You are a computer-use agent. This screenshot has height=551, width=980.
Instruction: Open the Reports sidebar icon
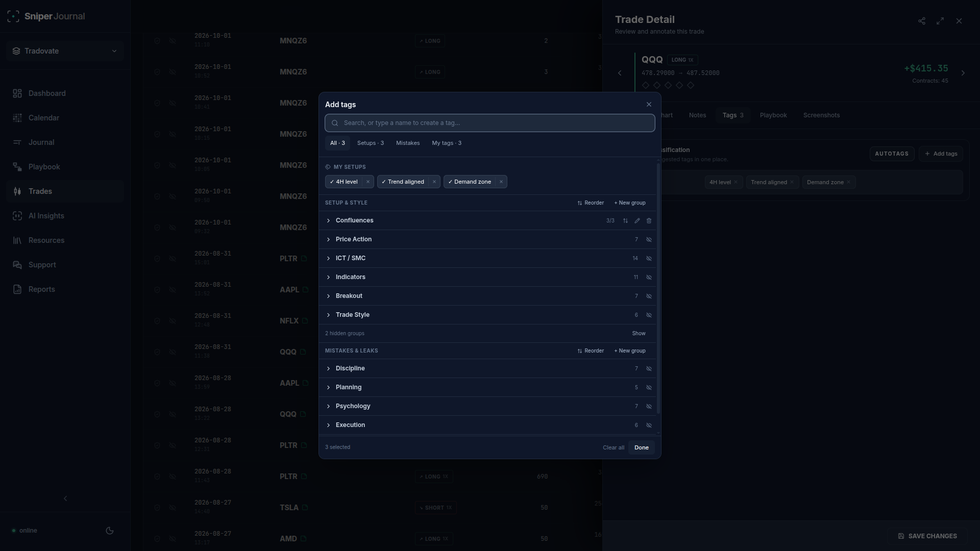click(17, 289)
